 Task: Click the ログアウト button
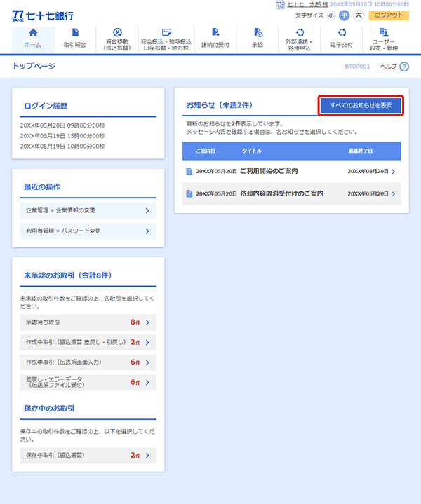(x=389, y=15)
